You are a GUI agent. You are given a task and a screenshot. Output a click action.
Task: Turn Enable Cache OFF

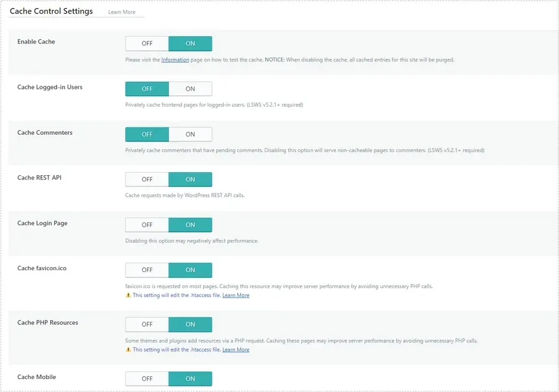(x=147, y=43)
